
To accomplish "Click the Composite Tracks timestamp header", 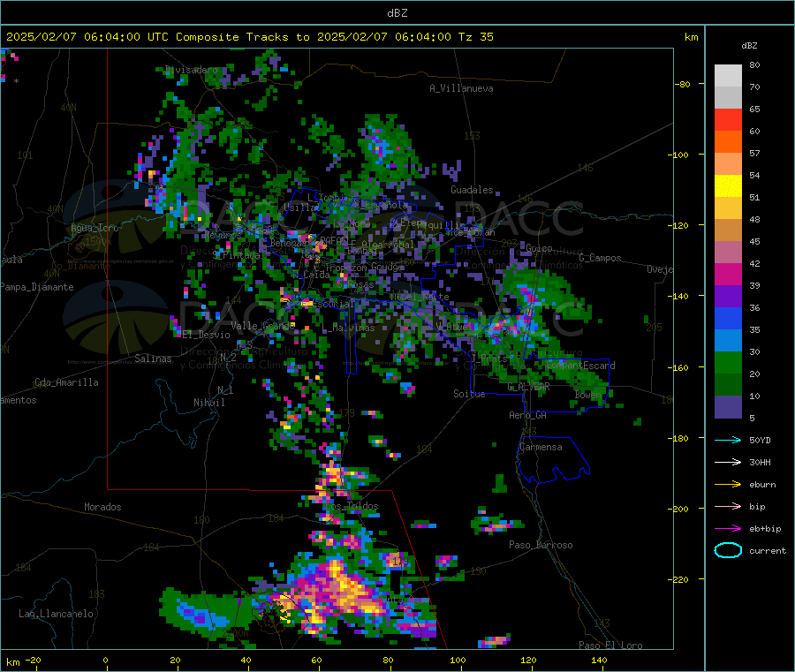I will (249, 37).
